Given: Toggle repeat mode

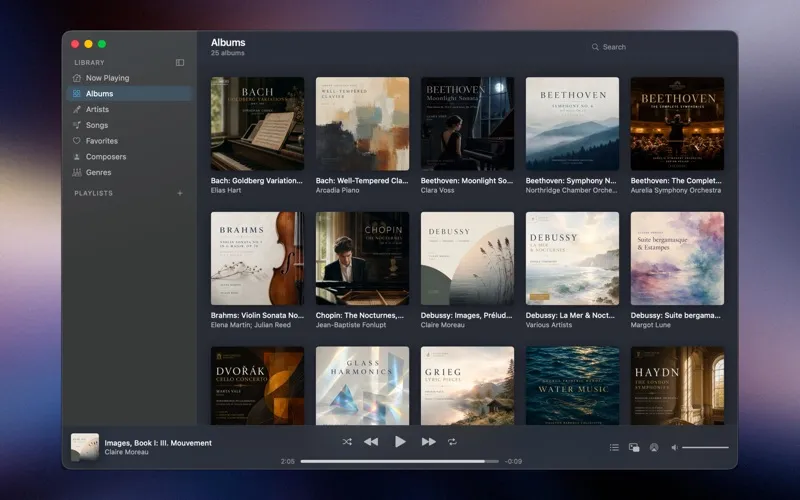Looking at the screenshot, I should 452,442.
